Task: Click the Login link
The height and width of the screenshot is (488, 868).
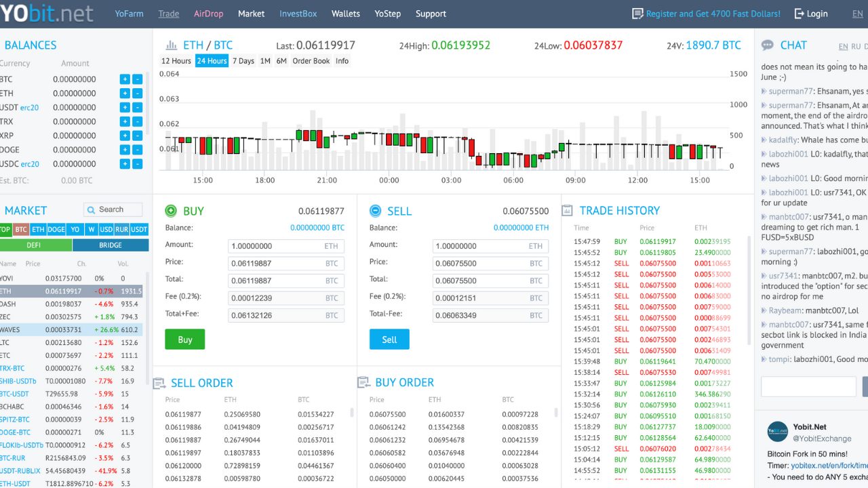Action: [817, 14]
